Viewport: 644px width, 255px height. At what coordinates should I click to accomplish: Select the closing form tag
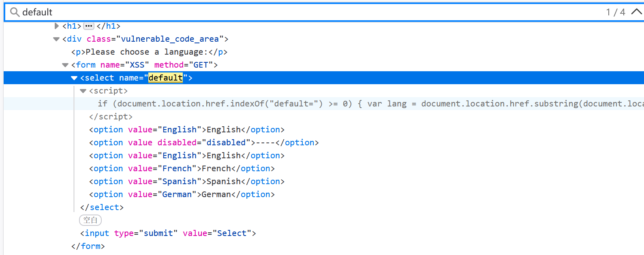pyautogui.click(x=88, y=246)
